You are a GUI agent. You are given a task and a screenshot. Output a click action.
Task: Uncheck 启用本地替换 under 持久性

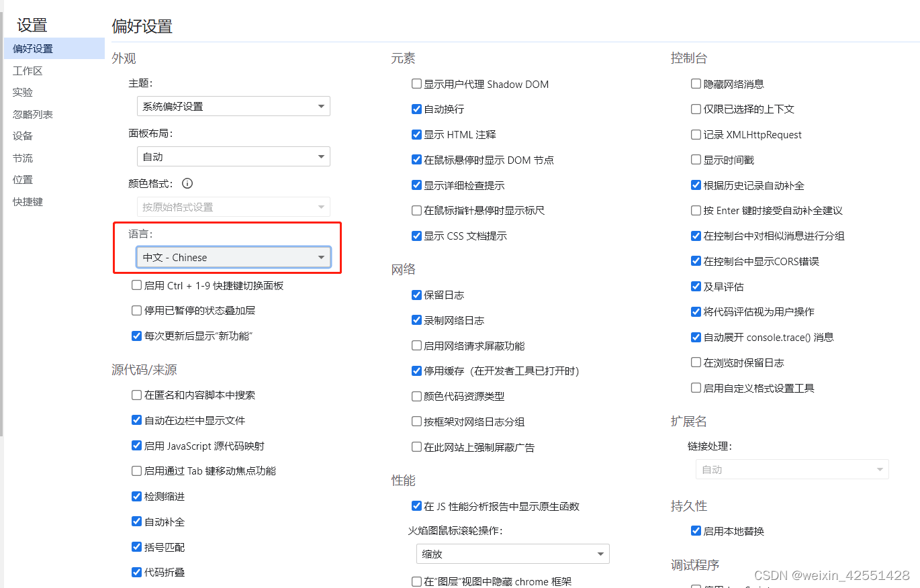coord(696,531)
